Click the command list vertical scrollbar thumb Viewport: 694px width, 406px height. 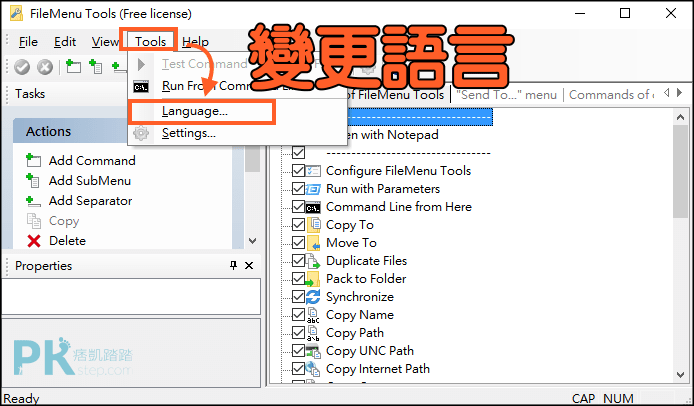680,171
